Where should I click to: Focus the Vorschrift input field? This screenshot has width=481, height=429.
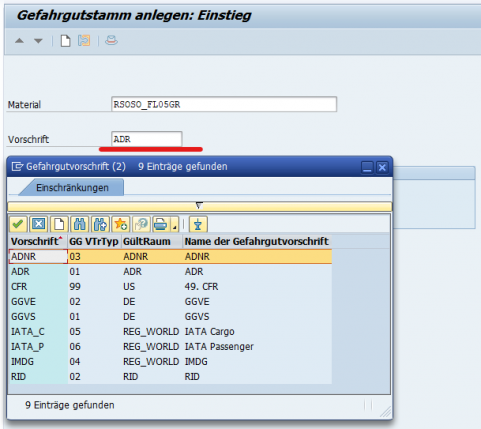pos(147,139)
